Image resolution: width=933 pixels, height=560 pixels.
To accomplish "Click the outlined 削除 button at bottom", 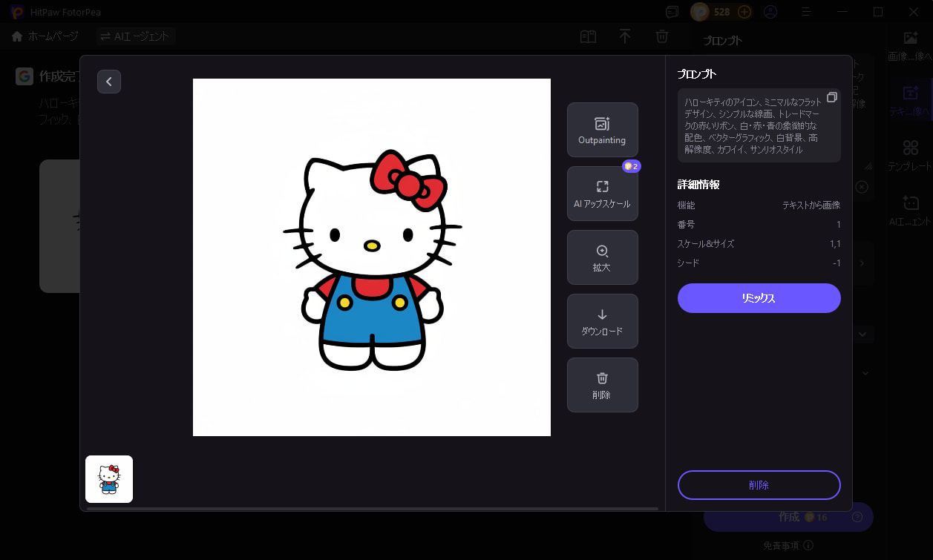I will tap(759, 485).
